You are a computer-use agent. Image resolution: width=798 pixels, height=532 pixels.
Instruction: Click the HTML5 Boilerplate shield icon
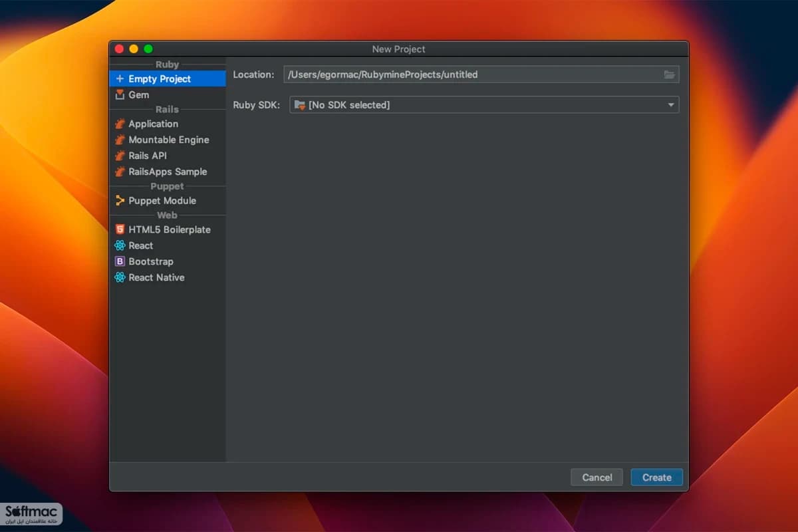[x=120, y=229]
